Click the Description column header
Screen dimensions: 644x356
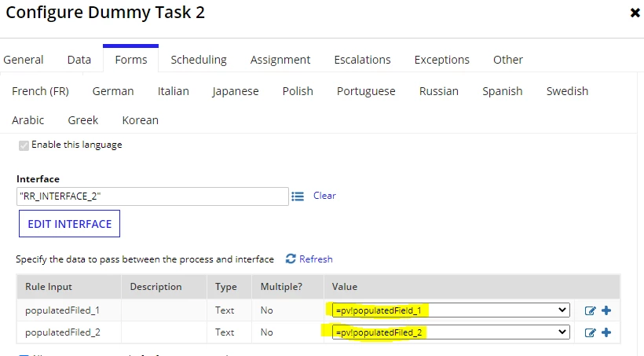point(164,287)
